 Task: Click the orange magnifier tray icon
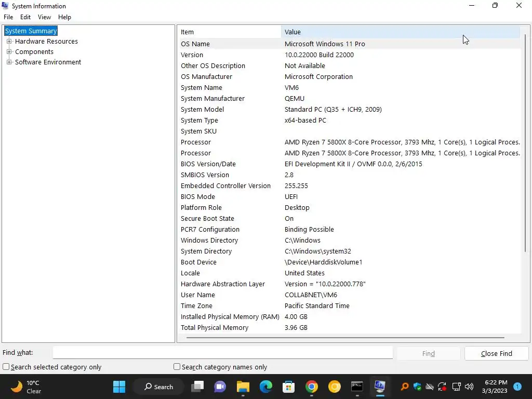(x=404, y=387)
